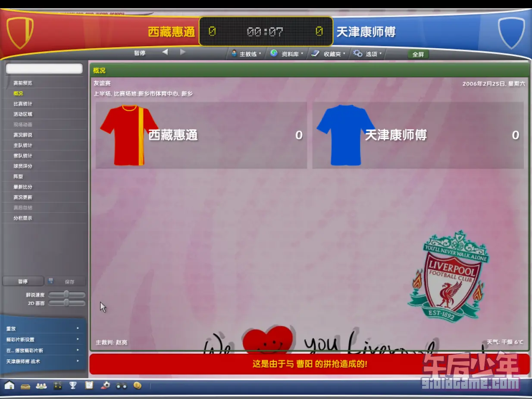Click the 保存 save button
Screen dimensions: 532x399
66,281
